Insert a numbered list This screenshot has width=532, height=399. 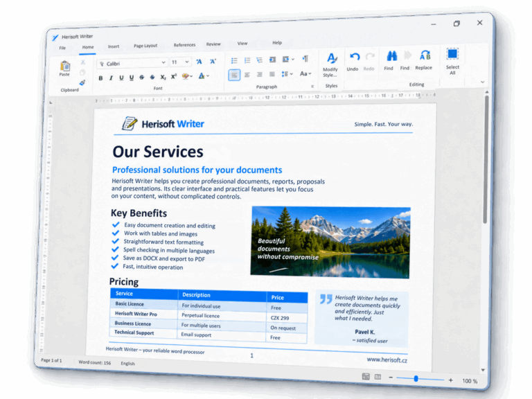point(247,60)
